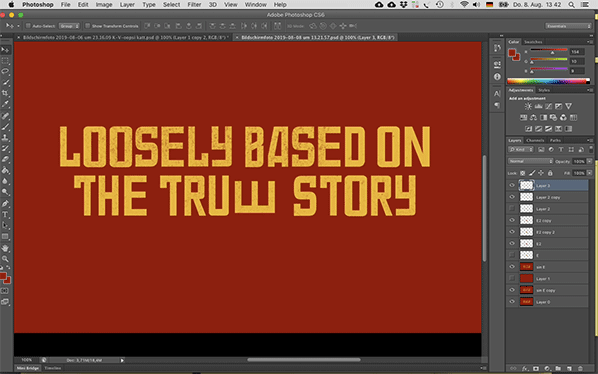Add a Curves adjustment

[548, 106]
